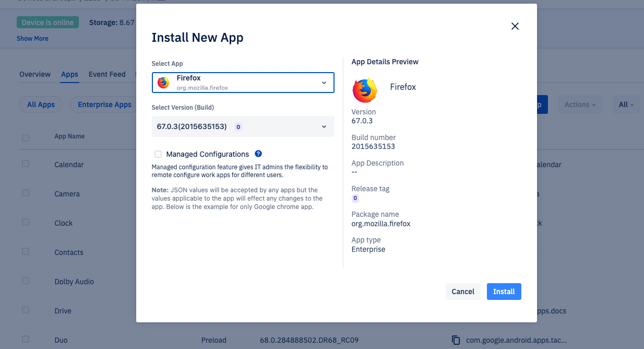Screen dimensions: 644x349
Task: Click the Firefox icon inside Select App field
Action: (163, 83)
